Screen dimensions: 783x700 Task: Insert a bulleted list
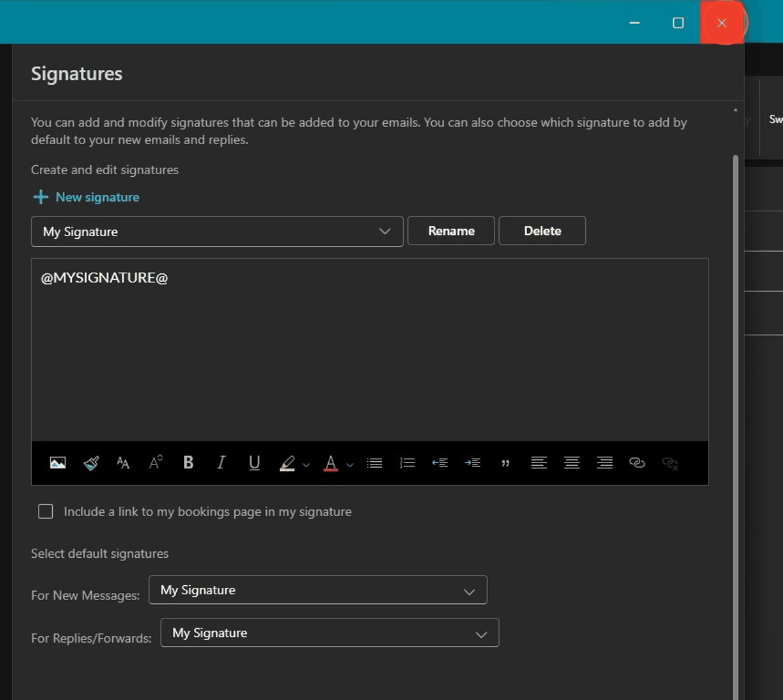point(375,463)
